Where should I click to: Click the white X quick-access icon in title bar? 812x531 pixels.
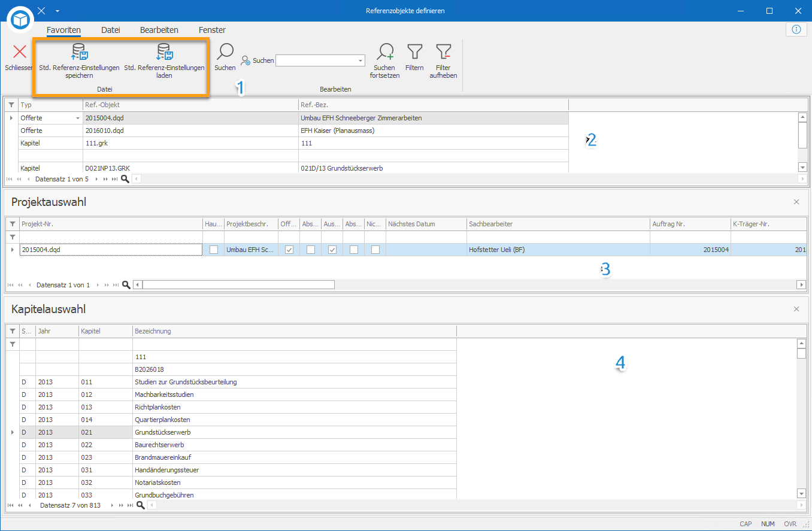pyautogui.click(x=41, y=11)
